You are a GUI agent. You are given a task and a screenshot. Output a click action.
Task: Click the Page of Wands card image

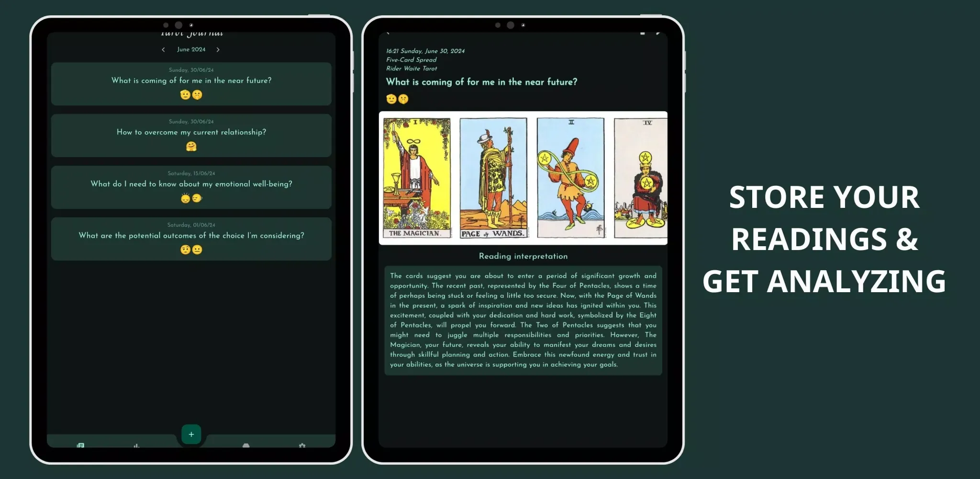point(493,178)
